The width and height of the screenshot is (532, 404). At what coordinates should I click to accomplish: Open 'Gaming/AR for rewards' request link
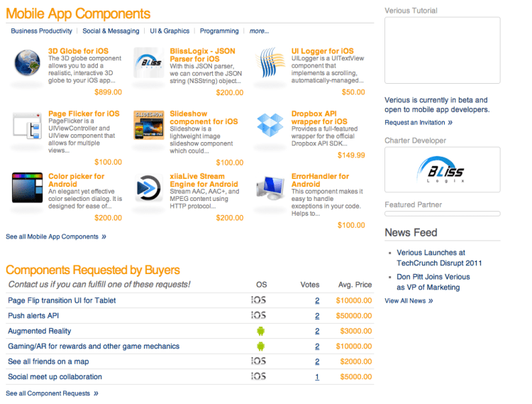click(94, 346)
